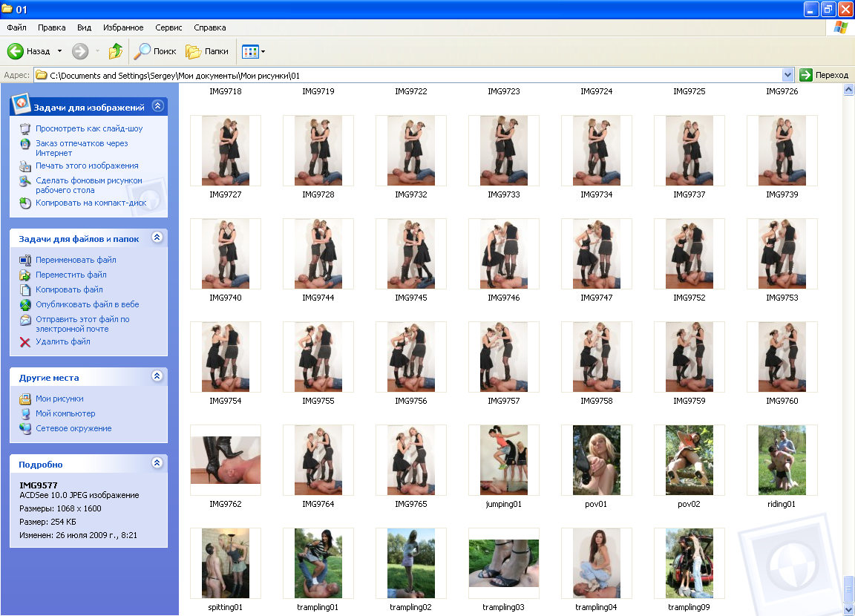Image resolution: width=855 pixels, height=616 pixels.
Task: Open the Сервис menu
Action: pos(168,27)
